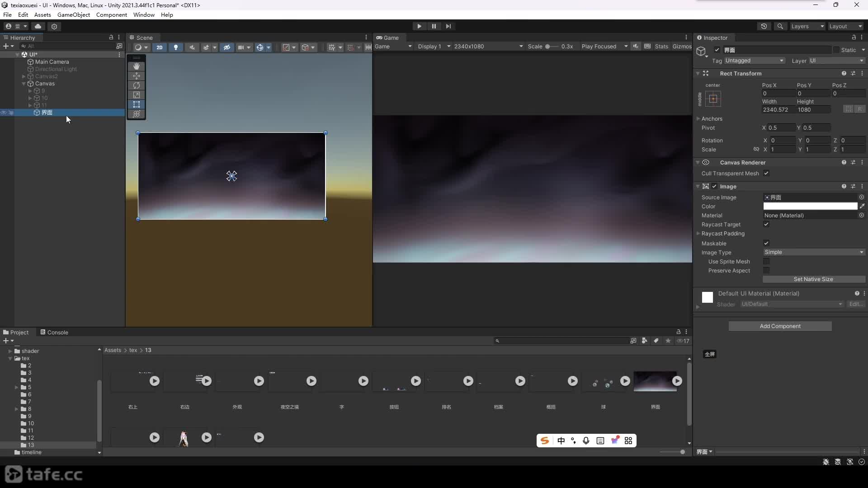
Task: Enable the Preserve Aspect checkbox
Action: click(x=766, y=270)
